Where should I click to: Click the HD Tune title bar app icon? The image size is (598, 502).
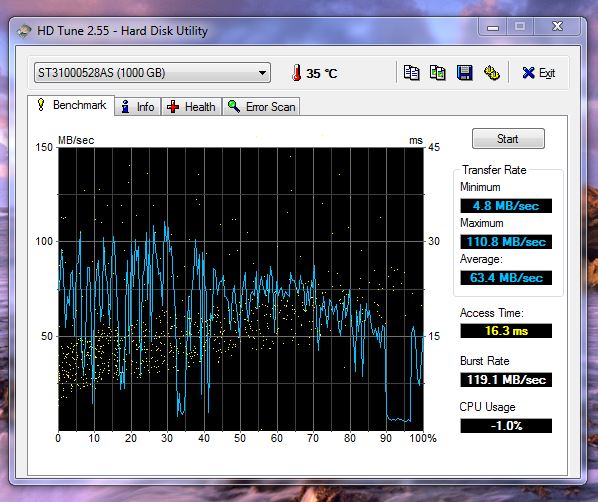point(24,31)
